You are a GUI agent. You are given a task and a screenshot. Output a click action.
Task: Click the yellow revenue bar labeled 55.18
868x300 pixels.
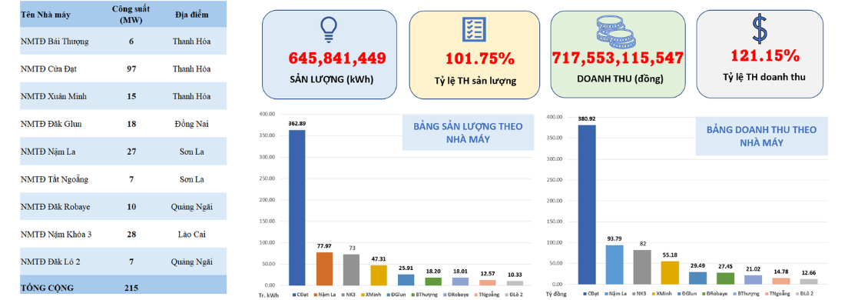coord(669,273)
